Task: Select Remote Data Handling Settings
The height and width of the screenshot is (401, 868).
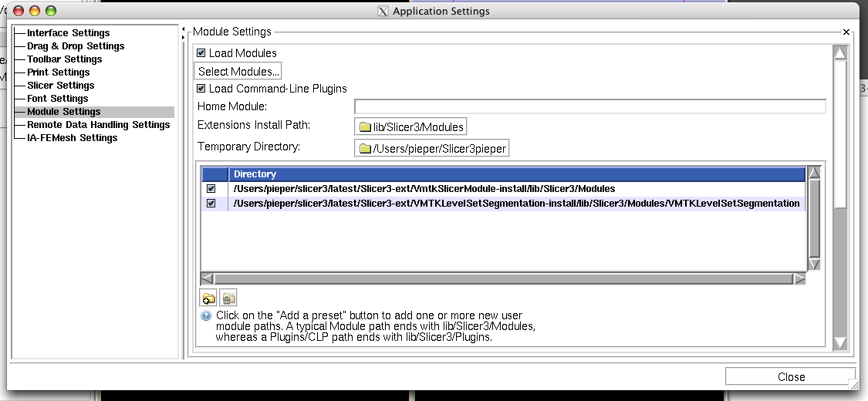Action: (x=98, y=125)
